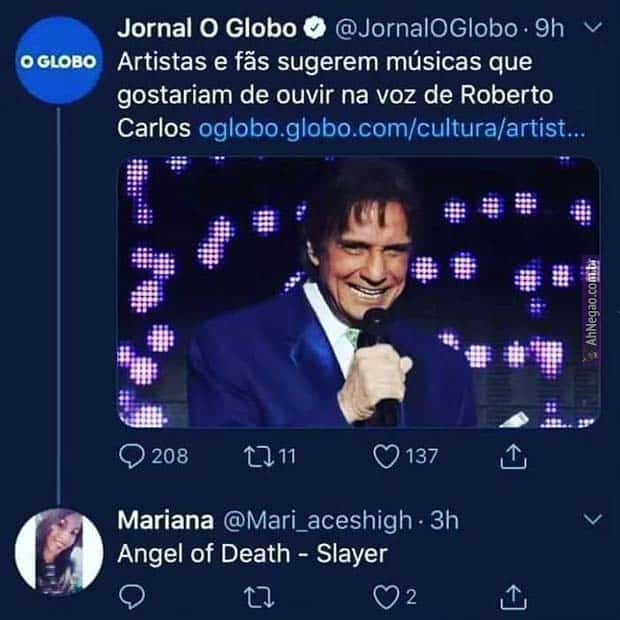The height and width of the screenshot is (620, 620).
Task: Like Mariana's Angel of Death tweet
Action: 384,596
